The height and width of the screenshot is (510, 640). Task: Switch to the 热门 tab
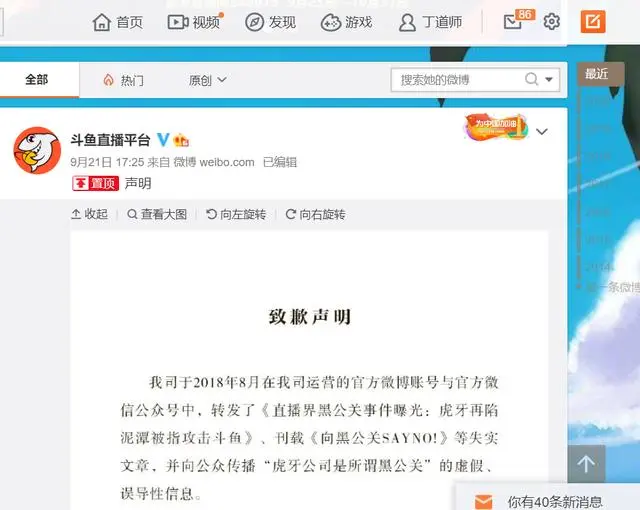coord(123,80)
